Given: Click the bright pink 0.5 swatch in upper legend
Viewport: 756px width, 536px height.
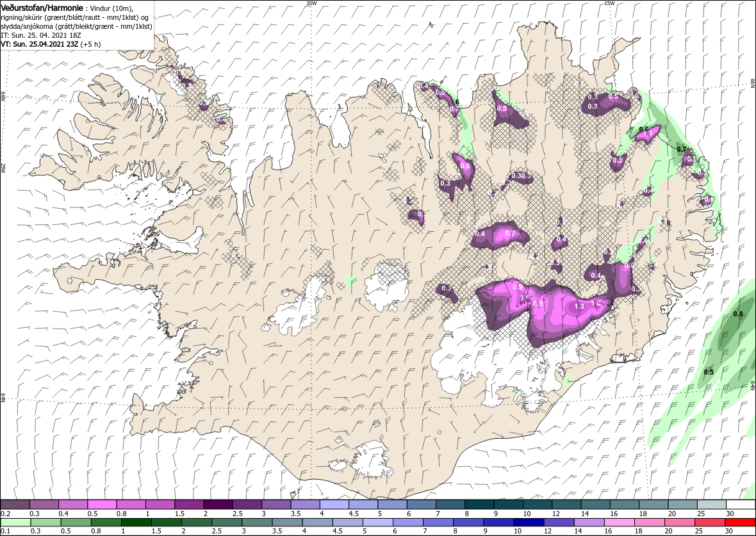Looking at the screenshot, I should [102, 504].
